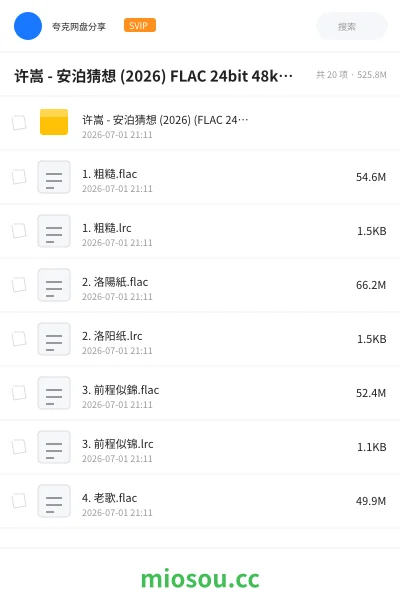Tick the checkbox beside the folder row
400x600 pixels.
pyautogui.click(x=19, y=123)
